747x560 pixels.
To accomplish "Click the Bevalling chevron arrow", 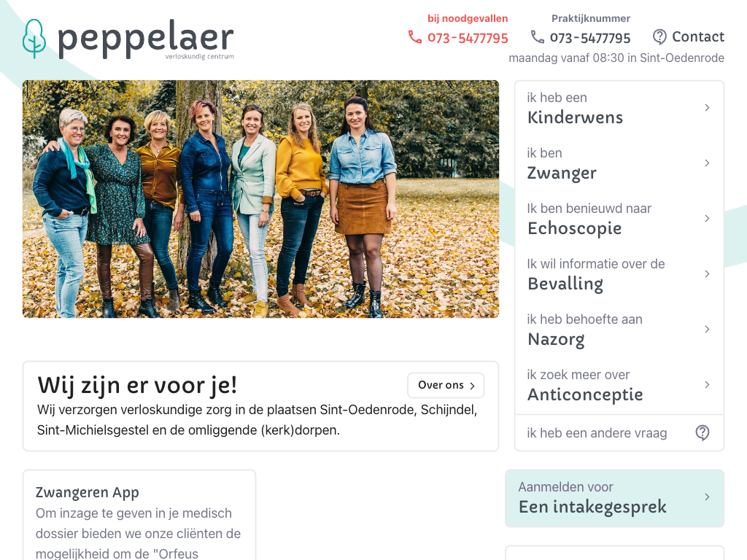I will pos(707,274).
